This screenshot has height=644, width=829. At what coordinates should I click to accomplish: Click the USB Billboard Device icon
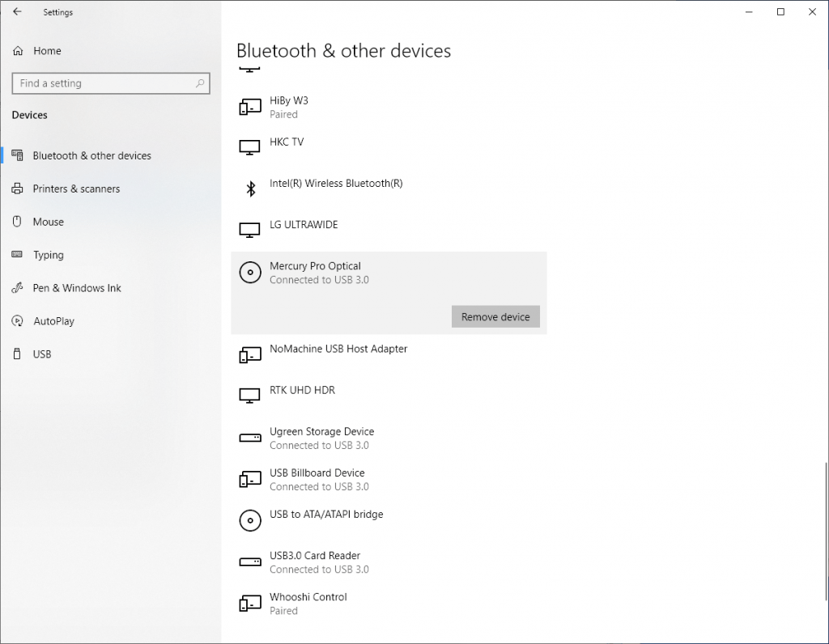[250, 479]
